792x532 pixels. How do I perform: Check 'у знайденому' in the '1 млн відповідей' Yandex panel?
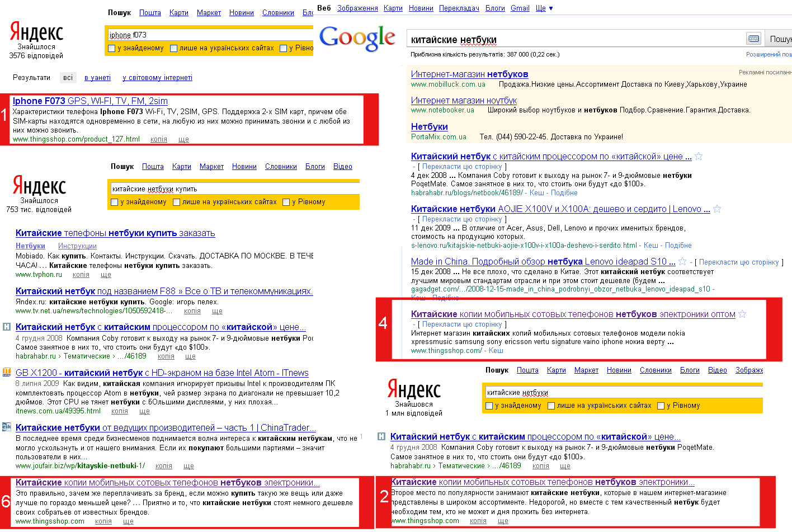(489, 406)
